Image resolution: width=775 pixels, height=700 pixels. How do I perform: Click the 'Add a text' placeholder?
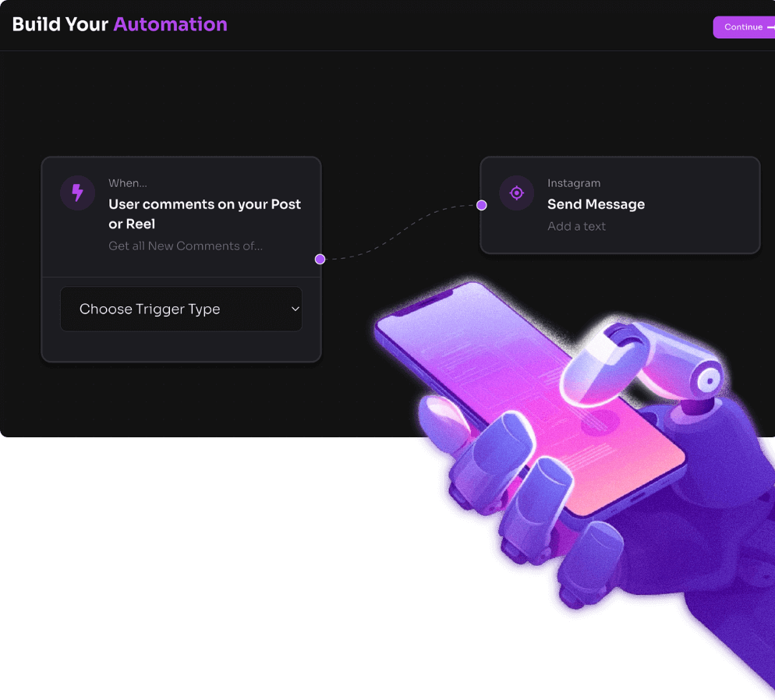coord(576,226)
